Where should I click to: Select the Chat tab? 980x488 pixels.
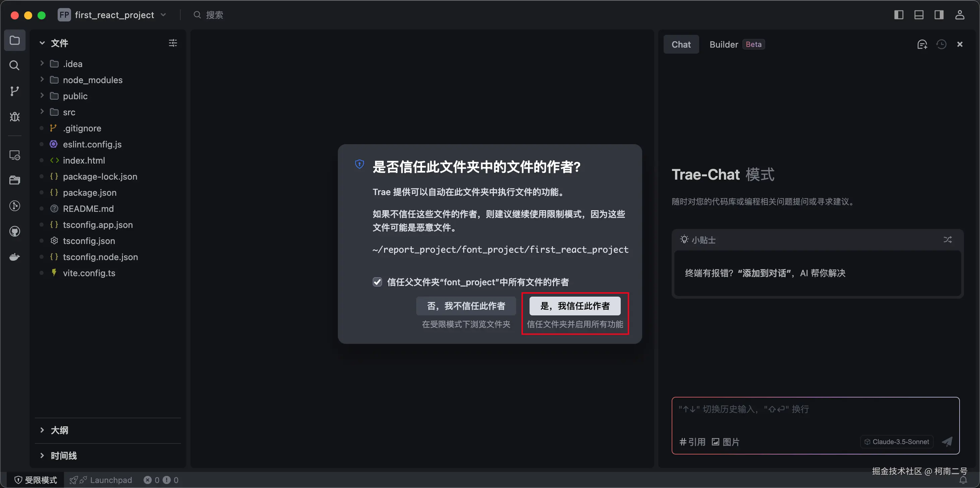[x=681, y=45]
